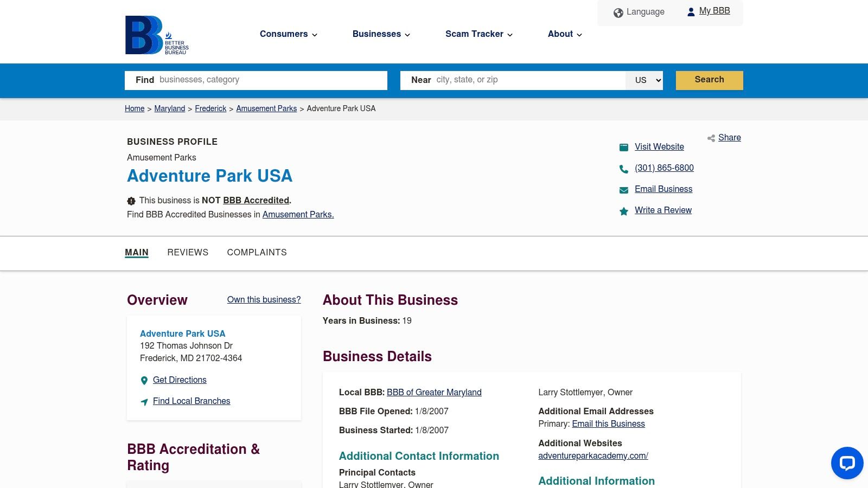Open the BBB Accredited link
The image size is (868, 488).
(256, 201)
